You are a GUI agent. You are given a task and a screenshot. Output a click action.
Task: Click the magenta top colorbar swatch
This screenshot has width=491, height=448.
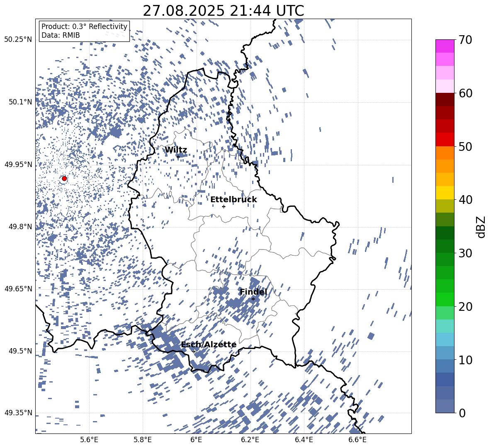(445, 46)
